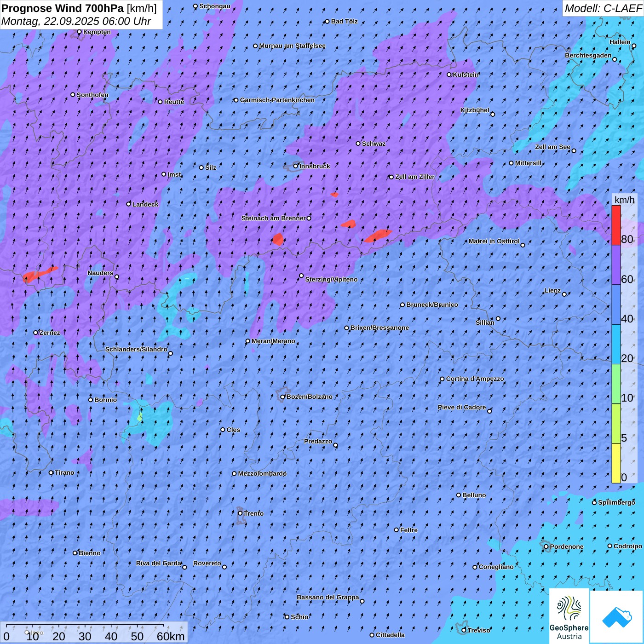The height and width of the screenshot is (644, 644).
Task: Click the "Bruneck/Brunico" label
Action: point(432,305)
